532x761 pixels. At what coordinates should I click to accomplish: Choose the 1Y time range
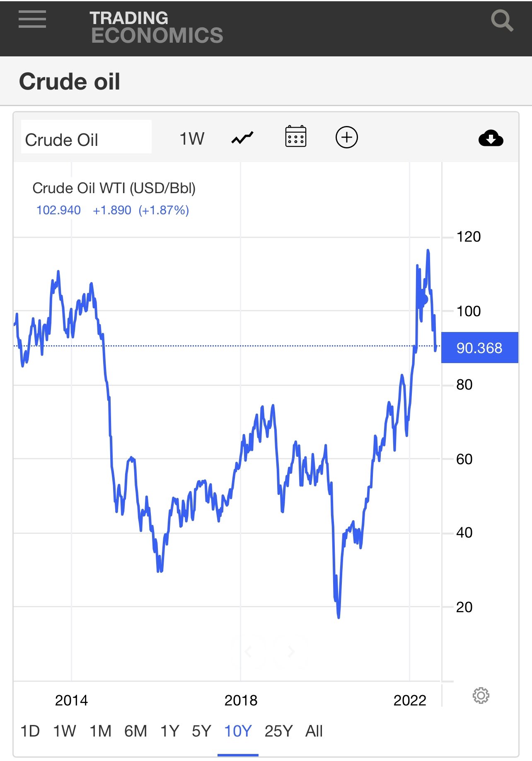click(x=170, y=731)
